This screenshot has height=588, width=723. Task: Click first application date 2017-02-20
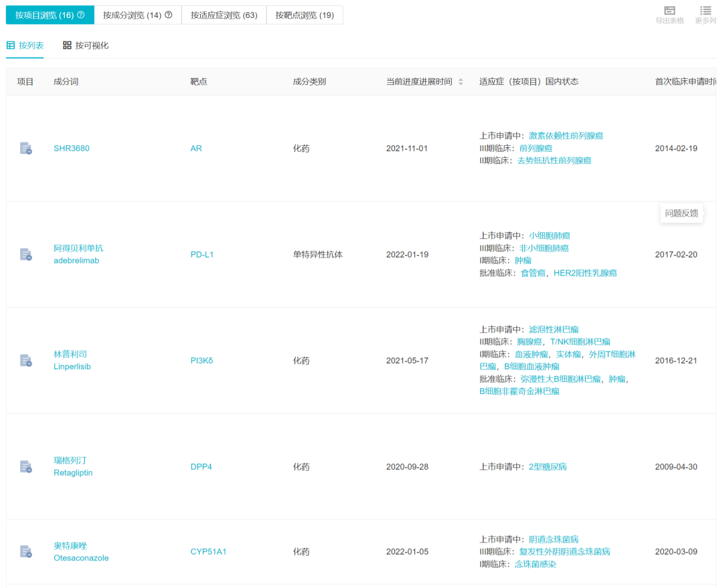[676, 254]
